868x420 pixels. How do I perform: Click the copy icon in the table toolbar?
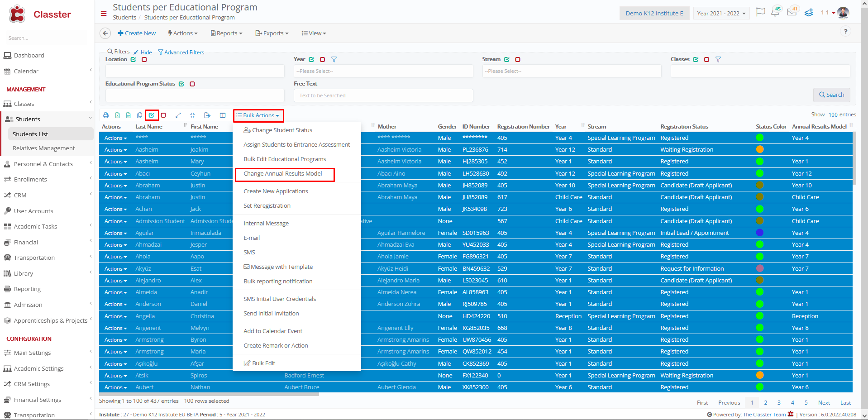click(139, 115)
